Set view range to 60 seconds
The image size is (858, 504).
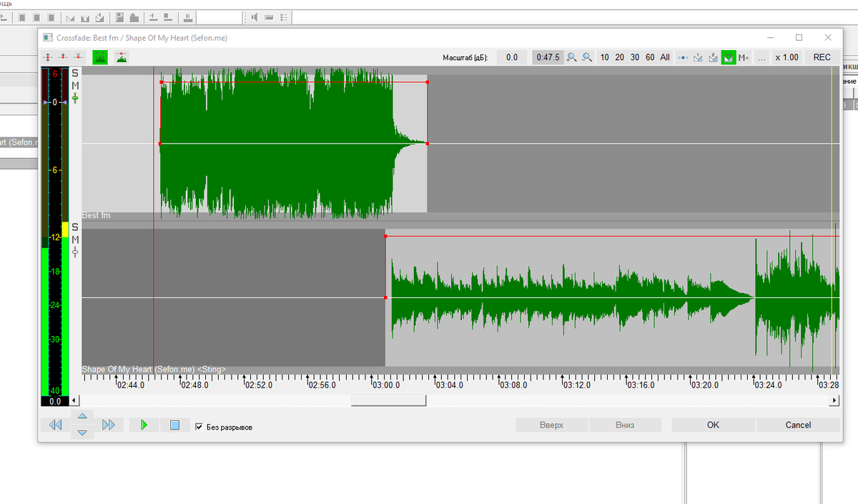650,57
